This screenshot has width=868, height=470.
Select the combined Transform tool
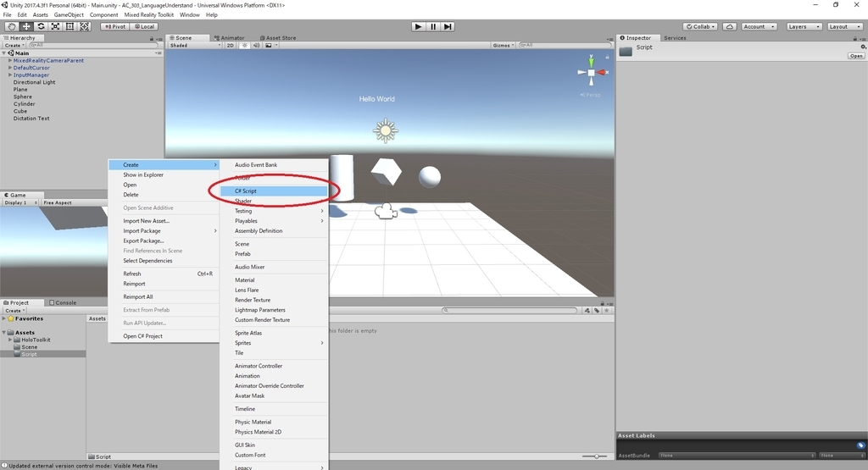84,26
